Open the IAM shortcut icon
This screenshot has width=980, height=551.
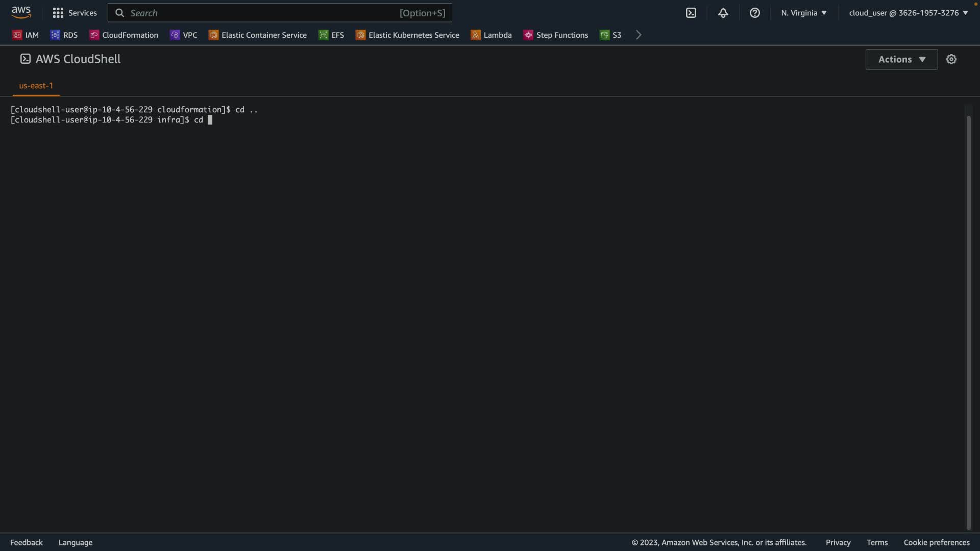[17, 35]
